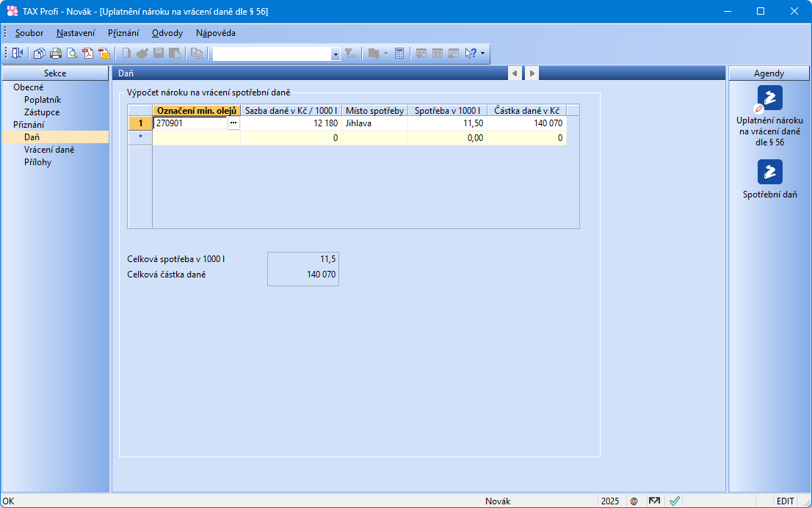
Task: Open the Přiznání menu
Action: 123,33
